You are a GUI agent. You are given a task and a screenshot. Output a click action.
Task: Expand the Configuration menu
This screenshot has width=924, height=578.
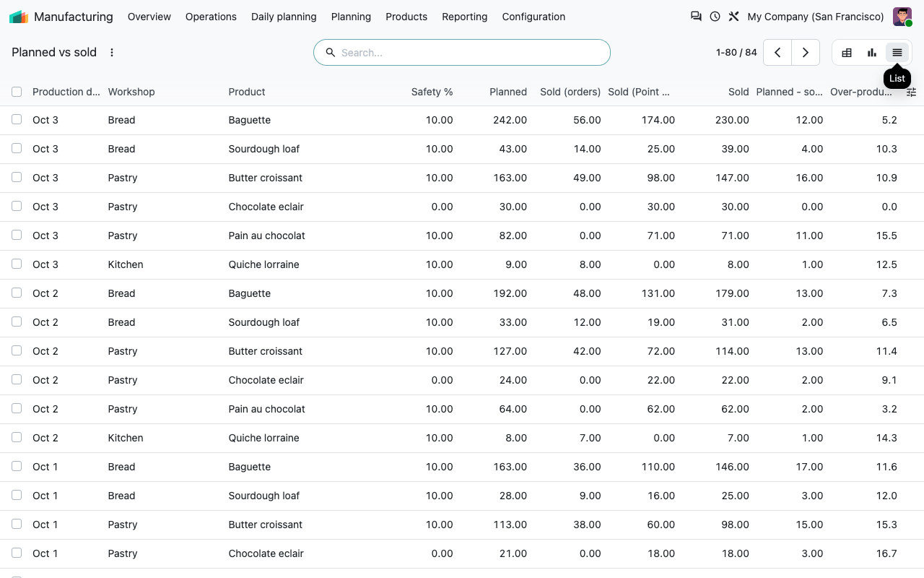click(x=533, y=17)
